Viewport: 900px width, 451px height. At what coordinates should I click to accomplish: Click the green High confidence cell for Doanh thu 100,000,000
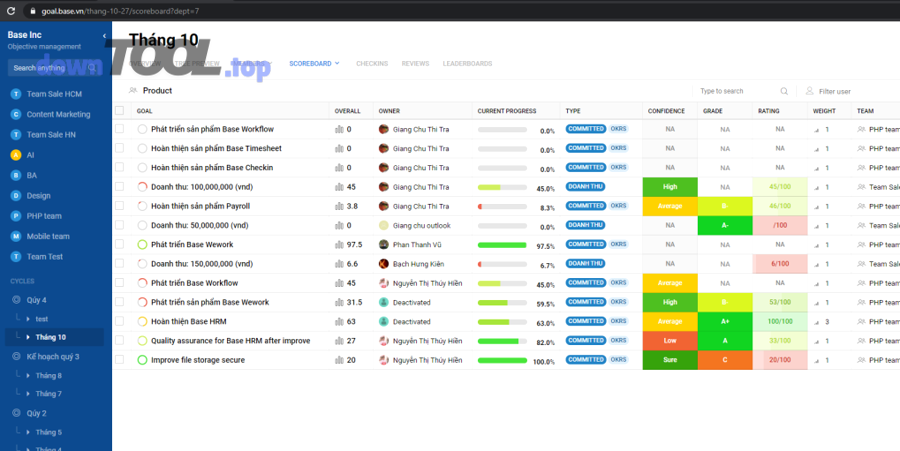click(x=669, y=187)
